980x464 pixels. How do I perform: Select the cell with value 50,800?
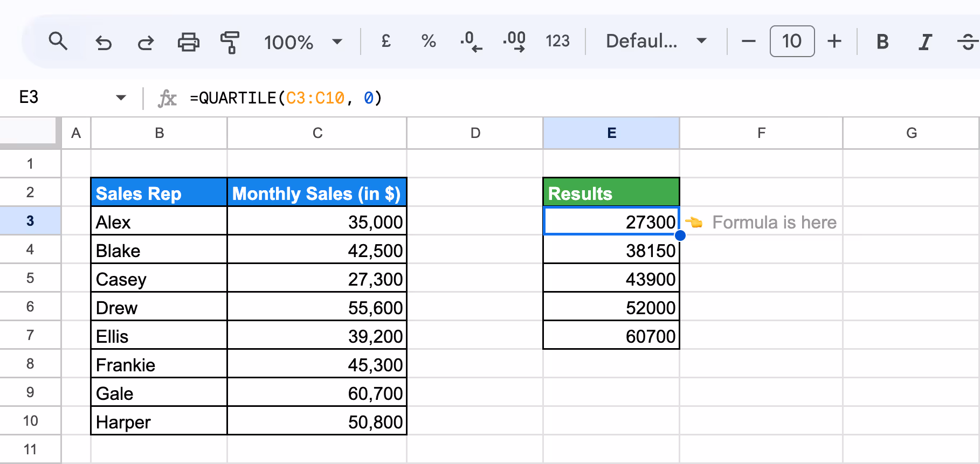[317, 421]
